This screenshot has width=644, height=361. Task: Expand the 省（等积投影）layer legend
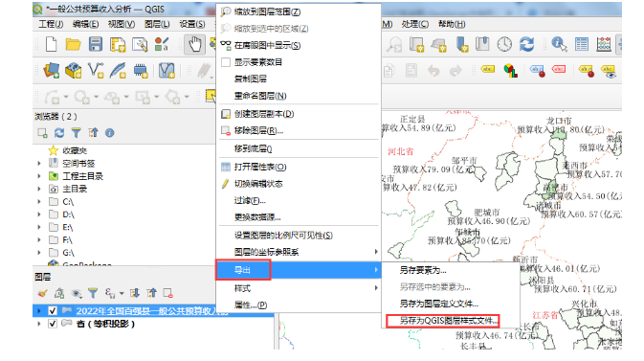[x=39, y=324]
